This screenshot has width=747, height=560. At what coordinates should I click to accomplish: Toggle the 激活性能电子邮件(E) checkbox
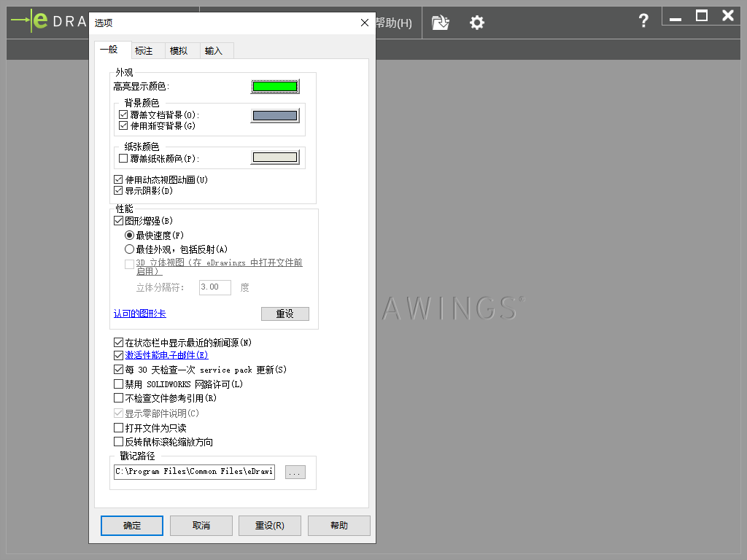click(x=119, y=355)
